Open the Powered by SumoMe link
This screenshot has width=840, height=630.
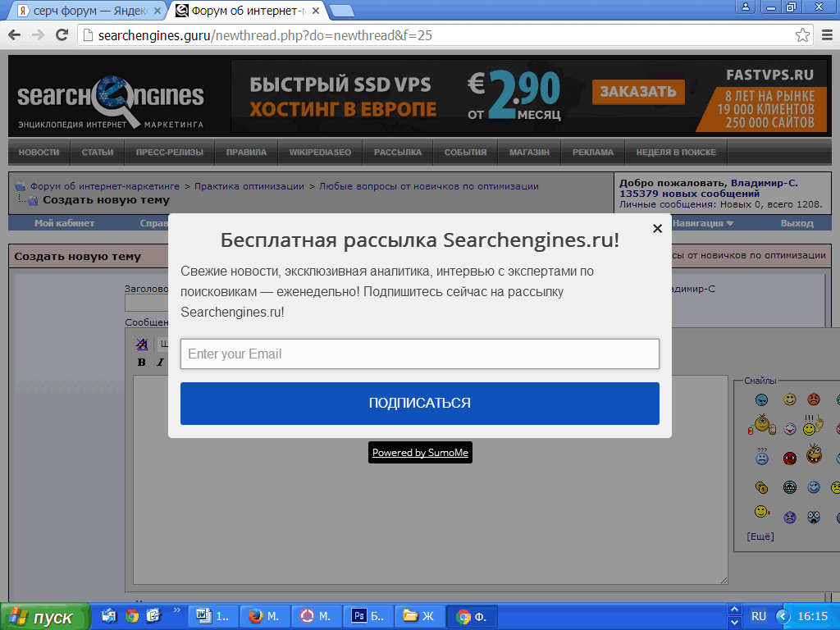tap(420, 453)
